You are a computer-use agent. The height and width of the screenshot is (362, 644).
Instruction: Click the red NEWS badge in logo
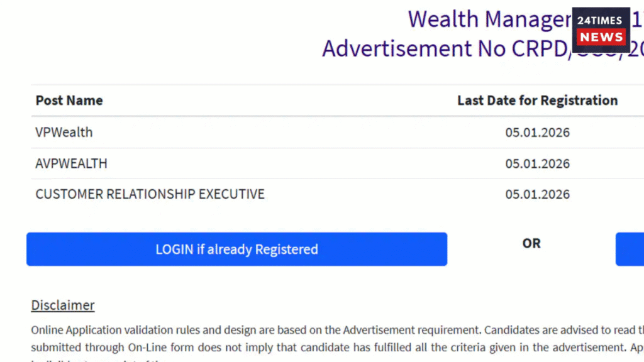pos(601,38)
